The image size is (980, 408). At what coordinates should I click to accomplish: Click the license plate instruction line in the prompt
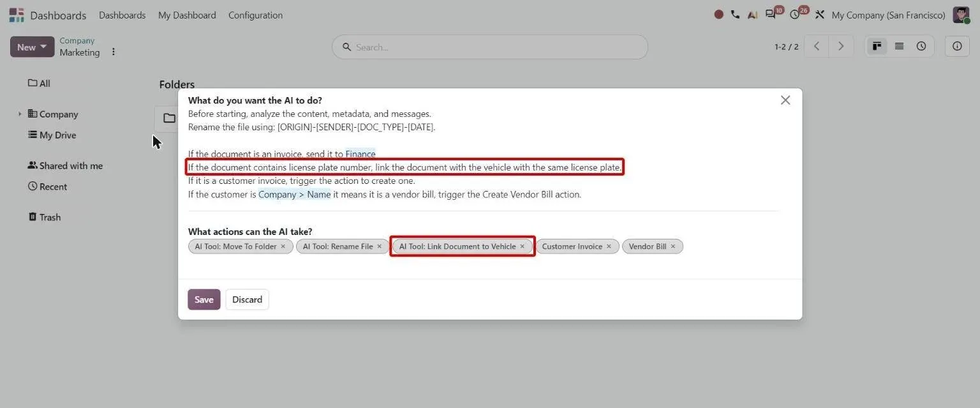(405, 167)
